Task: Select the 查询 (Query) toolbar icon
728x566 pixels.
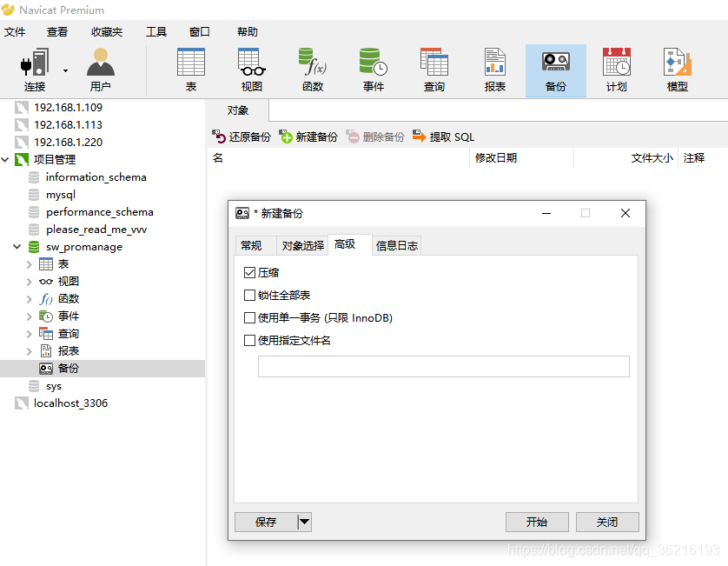Action: point(434,70)
